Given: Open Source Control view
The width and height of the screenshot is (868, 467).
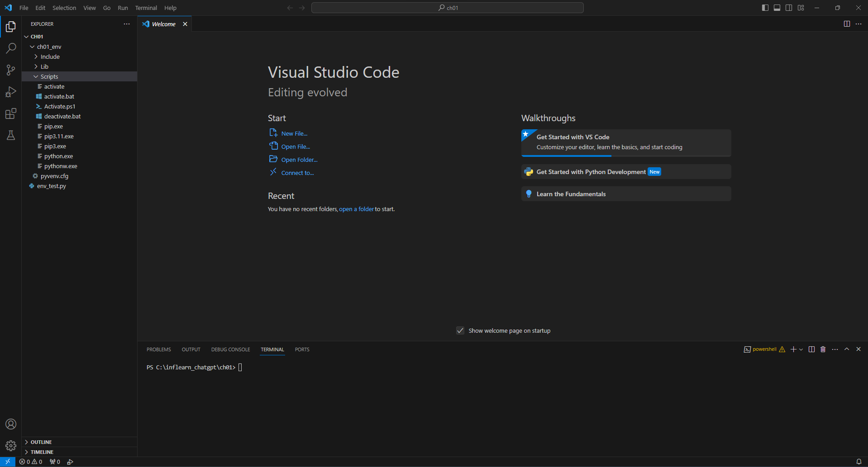Looking at the screenshot, I should [11, 70].
